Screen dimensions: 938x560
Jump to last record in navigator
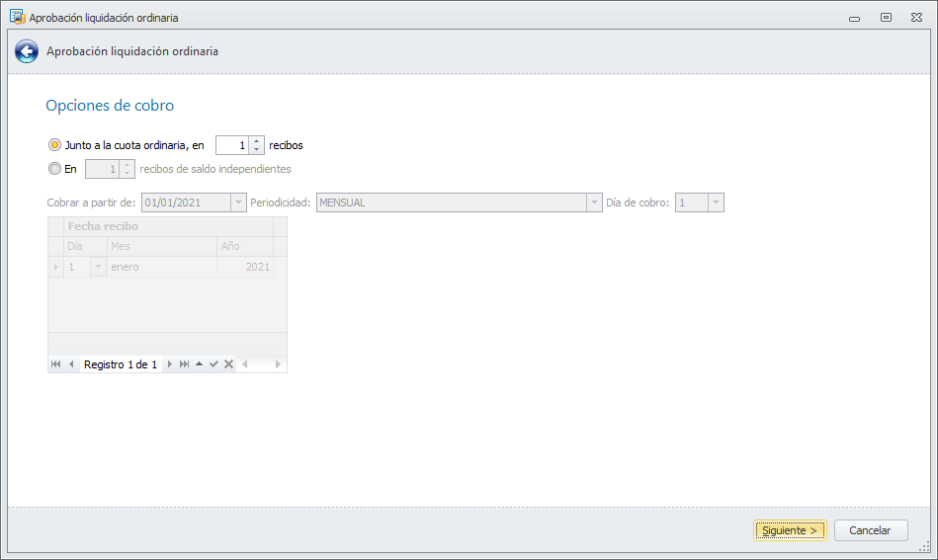185,364
